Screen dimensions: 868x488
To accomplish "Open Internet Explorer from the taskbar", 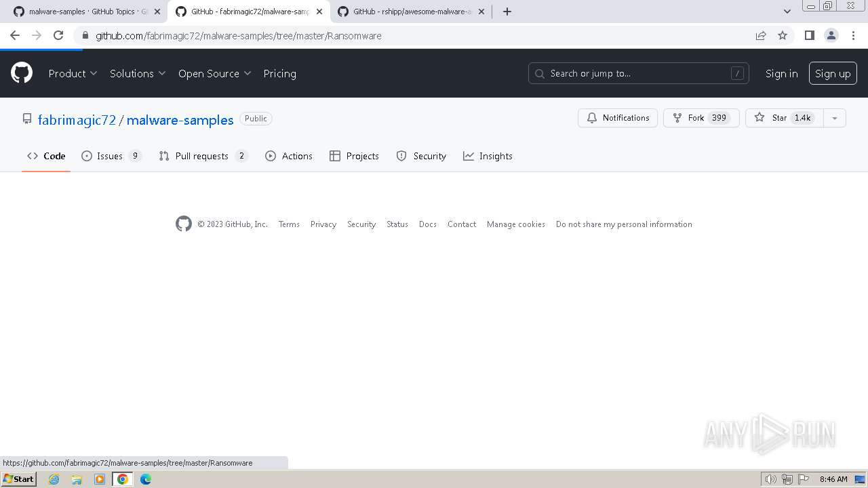I will [54, 479].
